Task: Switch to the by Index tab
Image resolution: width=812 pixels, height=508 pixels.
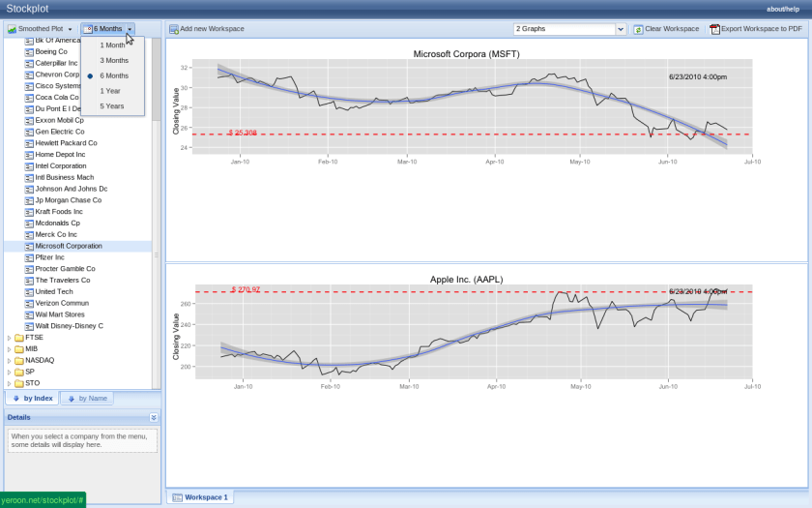Action: click(x=32, y=398)
